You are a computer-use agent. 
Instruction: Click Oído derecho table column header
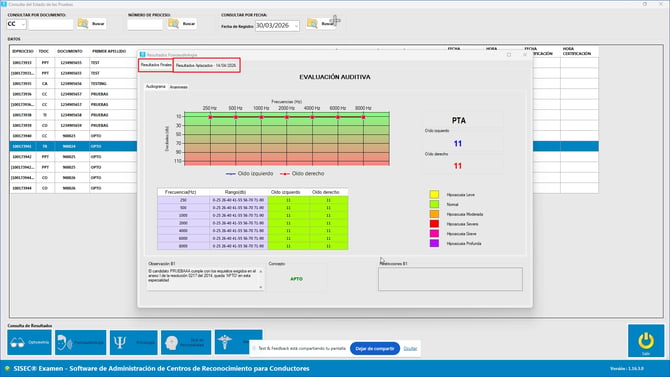click(x=328, y=192)
